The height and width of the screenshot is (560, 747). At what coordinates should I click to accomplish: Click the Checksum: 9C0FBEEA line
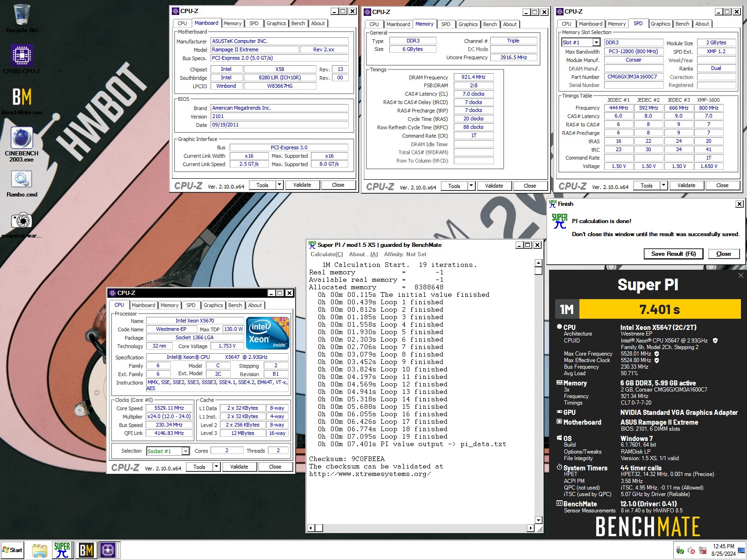click(347, 459)
